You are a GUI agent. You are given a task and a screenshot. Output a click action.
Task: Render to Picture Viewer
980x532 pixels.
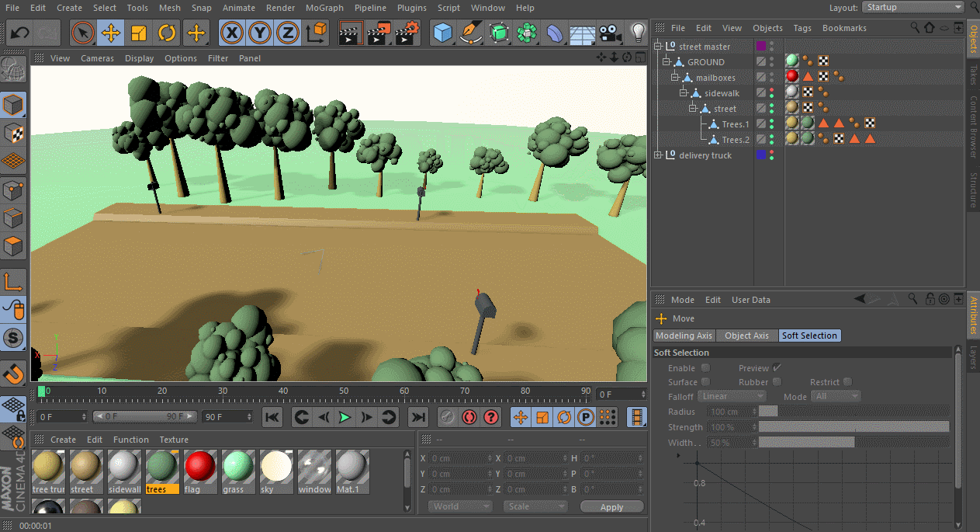[379, 33]
